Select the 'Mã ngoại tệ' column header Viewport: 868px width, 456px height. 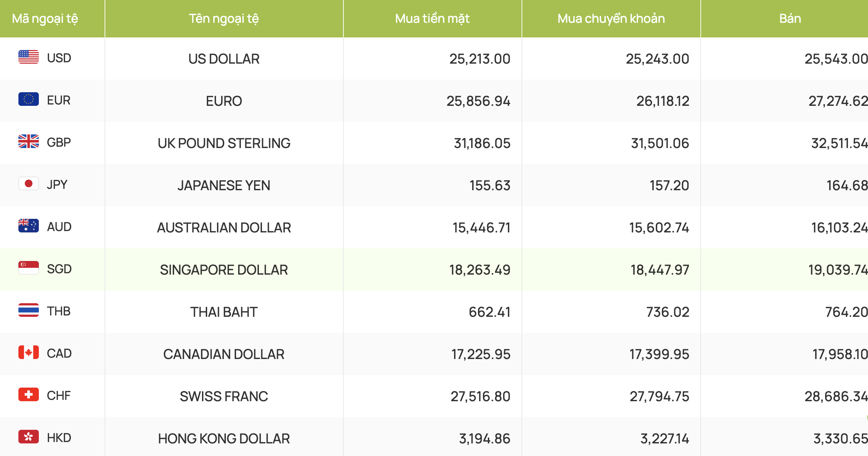[x=45, y=19]
